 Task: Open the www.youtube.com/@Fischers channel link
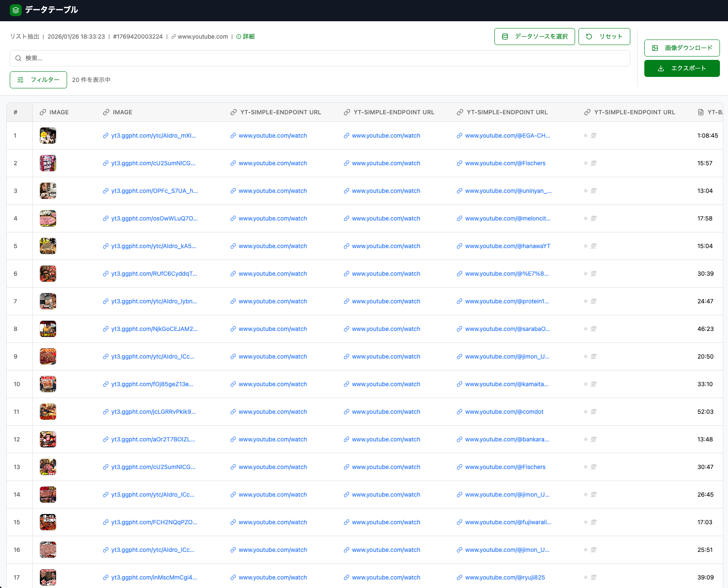coord(505,163)
